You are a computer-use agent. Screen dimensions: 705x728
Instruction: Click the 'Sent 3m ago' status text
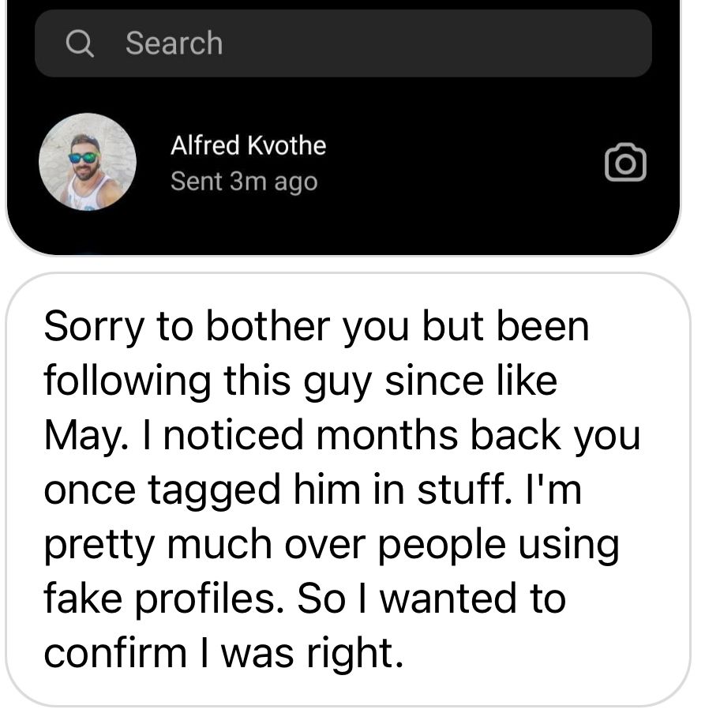[x=244, y=181]
